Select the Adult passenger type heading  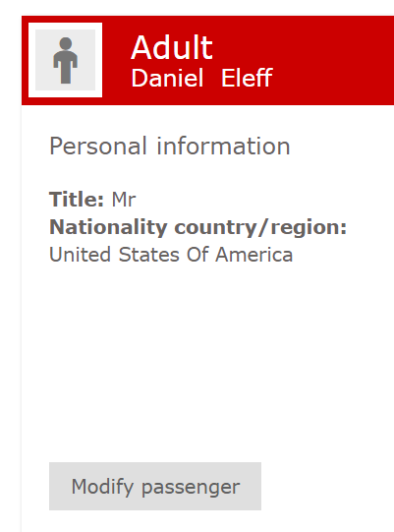[172, 48]
